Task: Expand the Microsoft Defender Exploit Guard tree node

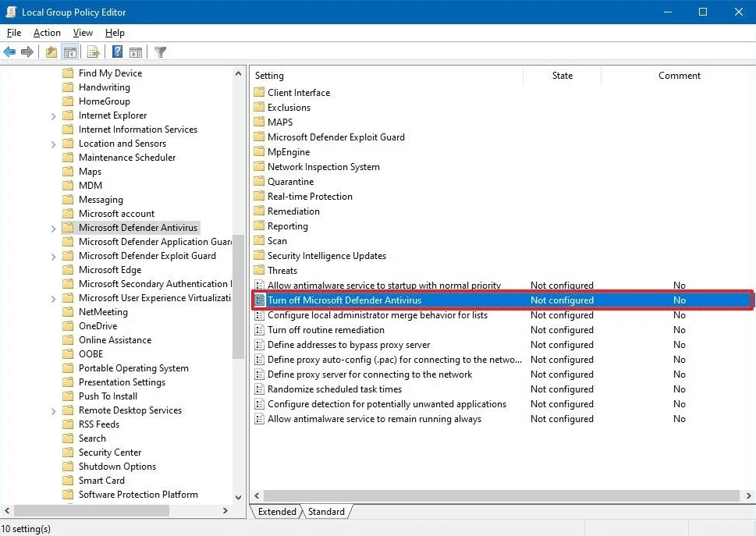Action: tap(54, 257)
